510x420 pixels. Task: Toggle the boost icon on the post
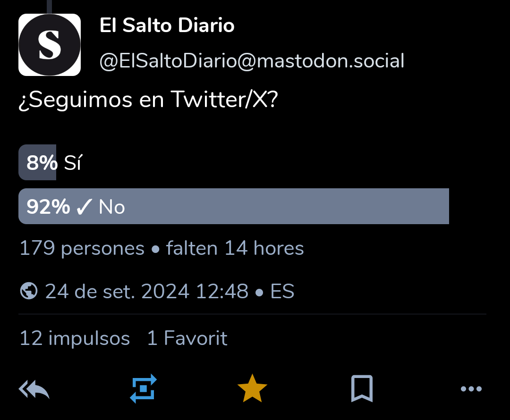click(x=143, y=389)
